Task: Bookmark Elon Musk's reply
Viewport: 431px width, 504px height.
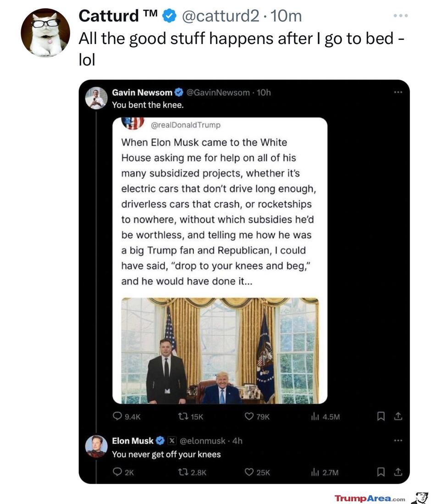Action: [x=381, y=472]
